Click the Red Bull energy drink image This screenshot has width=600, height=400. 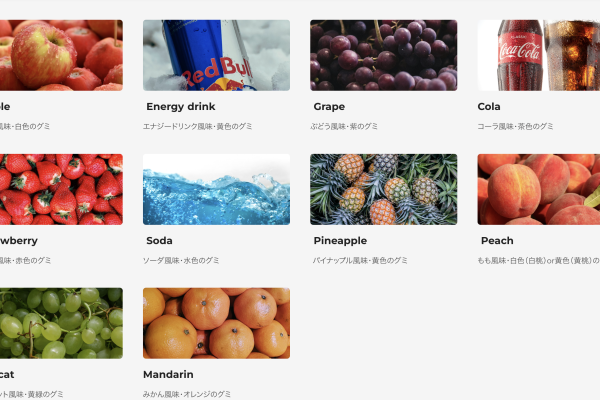[x=216, y=55]
